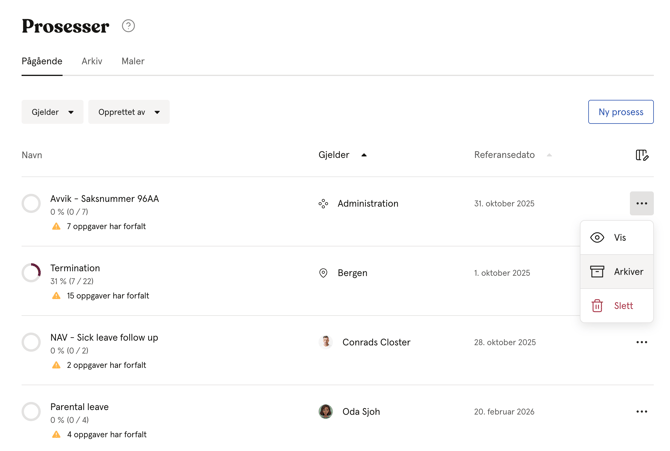The width and height of the screenshot is (670, 451).
Task: Click the Oda Sjoh name
Action: coord(361,412)
